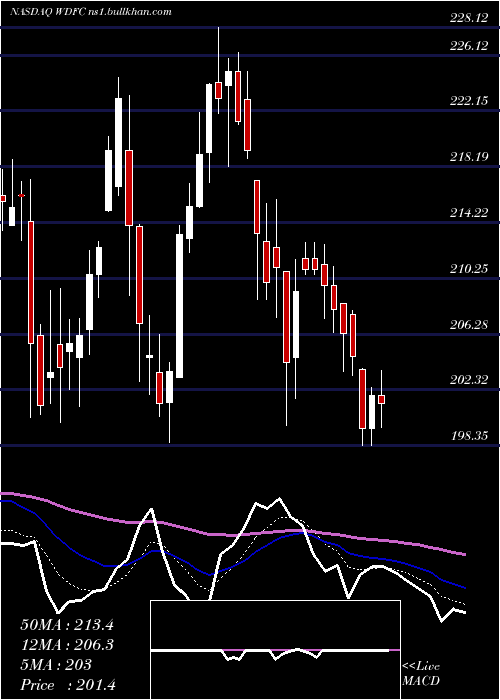Click the 214.22 price level label
This screenshot has height=700, width=500.
(467, 213)
